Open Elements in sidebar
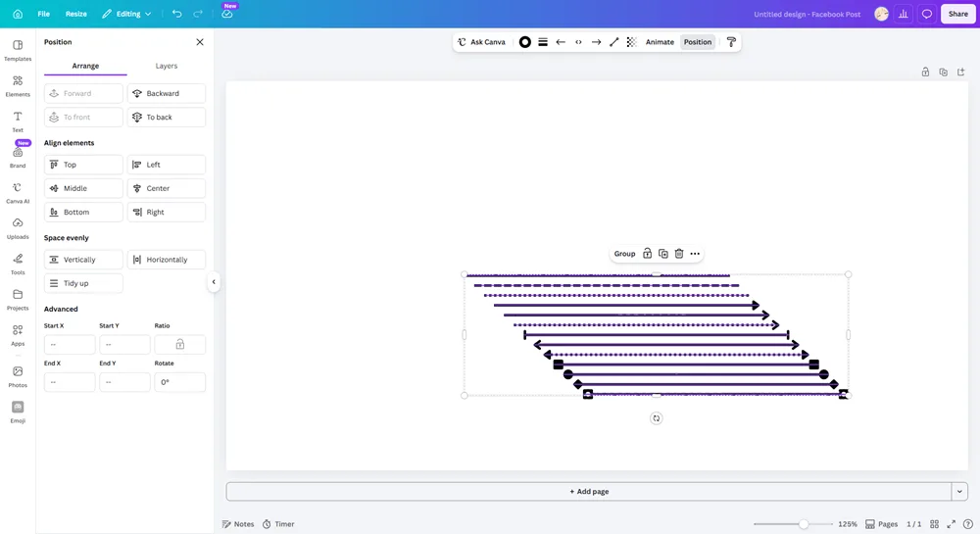 [18, 85]
